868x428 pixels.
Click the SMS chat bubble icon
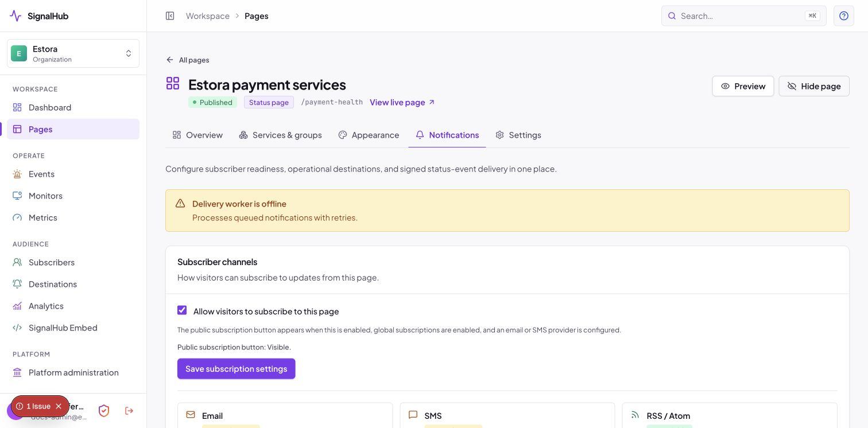coord(413,415)
